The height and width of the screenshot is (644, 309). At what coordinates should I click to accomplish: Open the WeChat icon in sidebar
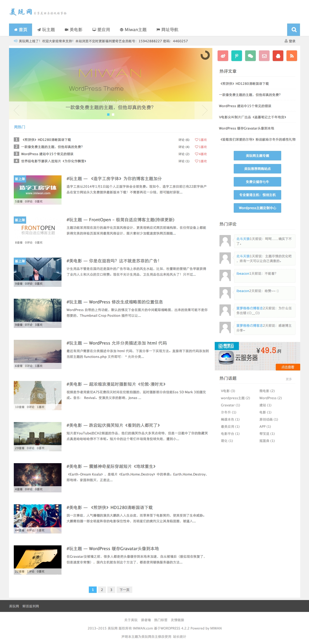coord(250,56)
